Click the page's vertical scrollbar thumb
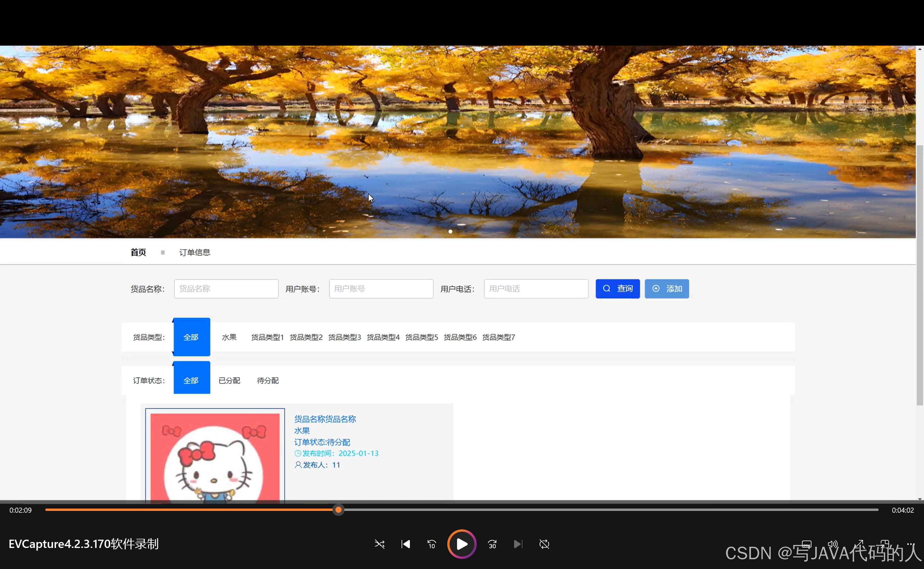This screenshot has height=569, width=924. tap(920, 275)
